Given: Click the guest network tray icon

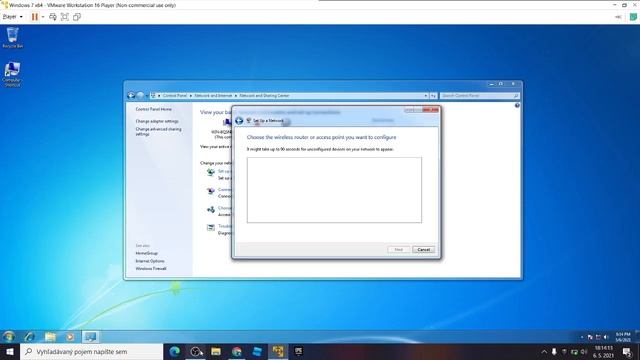Looking at the screenshot, I should [x=598, y=337].
